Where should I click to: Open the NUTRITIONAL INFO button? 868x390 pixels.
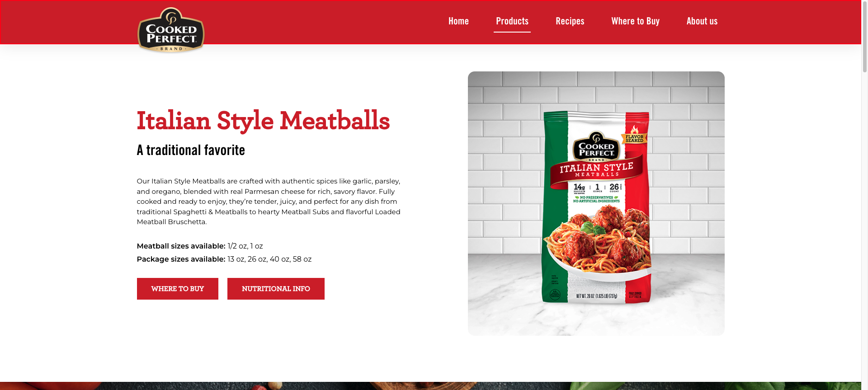276,289
